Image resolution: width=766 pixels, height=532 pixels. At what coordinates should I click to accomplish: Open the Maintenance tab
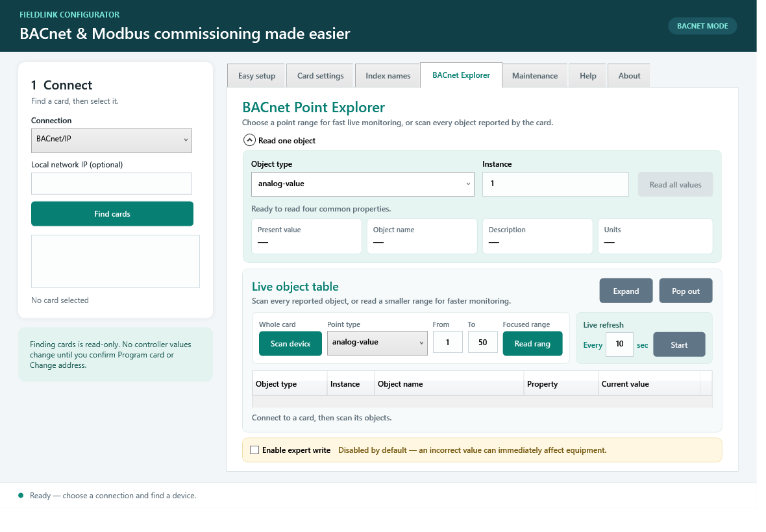(x=535, y=76)
